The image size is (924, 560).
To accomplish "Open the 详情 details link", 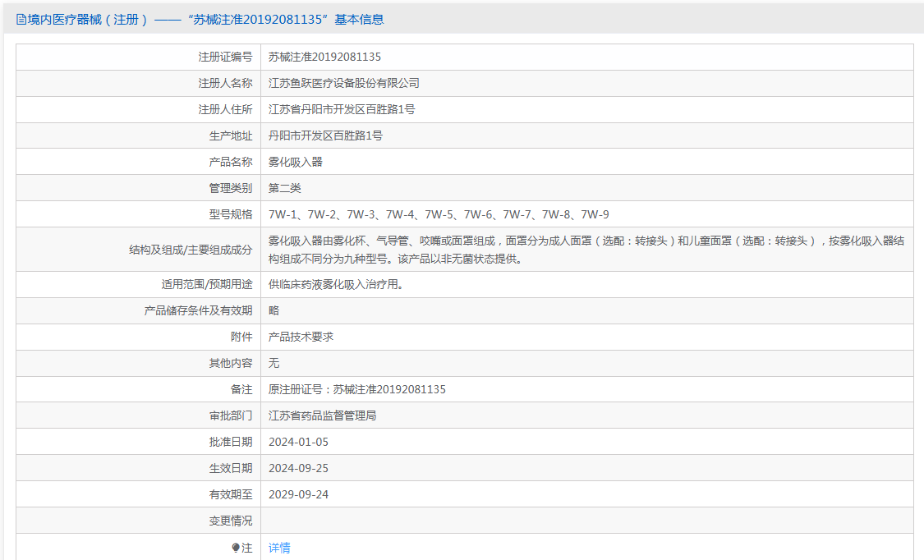I will click(279, 548).
